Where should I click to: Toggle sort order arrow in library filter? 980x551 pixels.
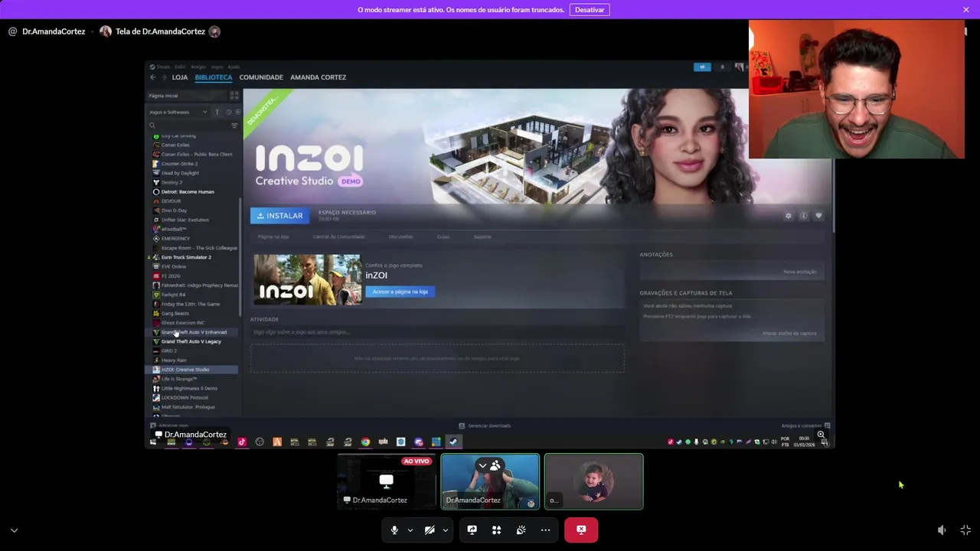(217, 112)
